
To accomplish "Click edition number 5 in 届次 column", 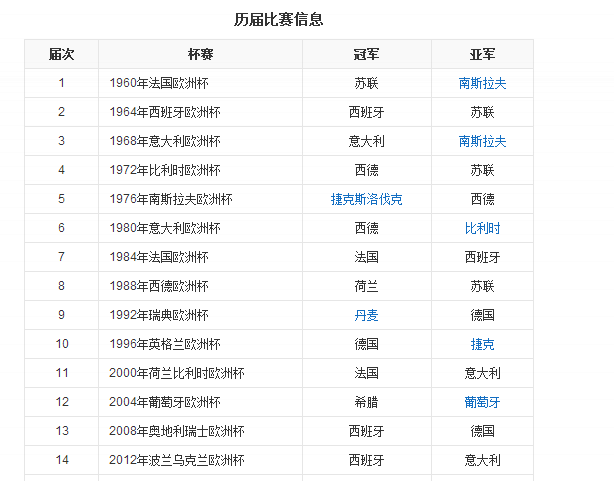I will click(61, 199).
